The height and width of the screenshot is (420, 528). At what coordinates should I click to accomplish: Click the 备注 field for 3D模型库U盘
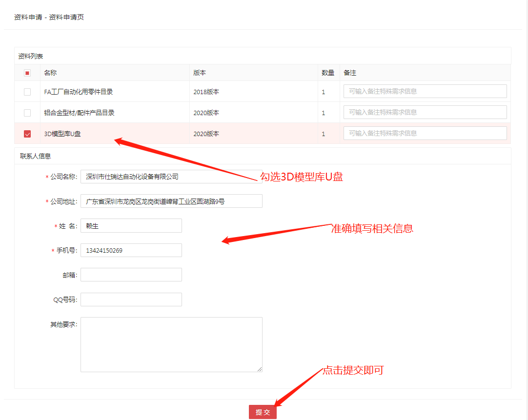click(x=425, y=133)
